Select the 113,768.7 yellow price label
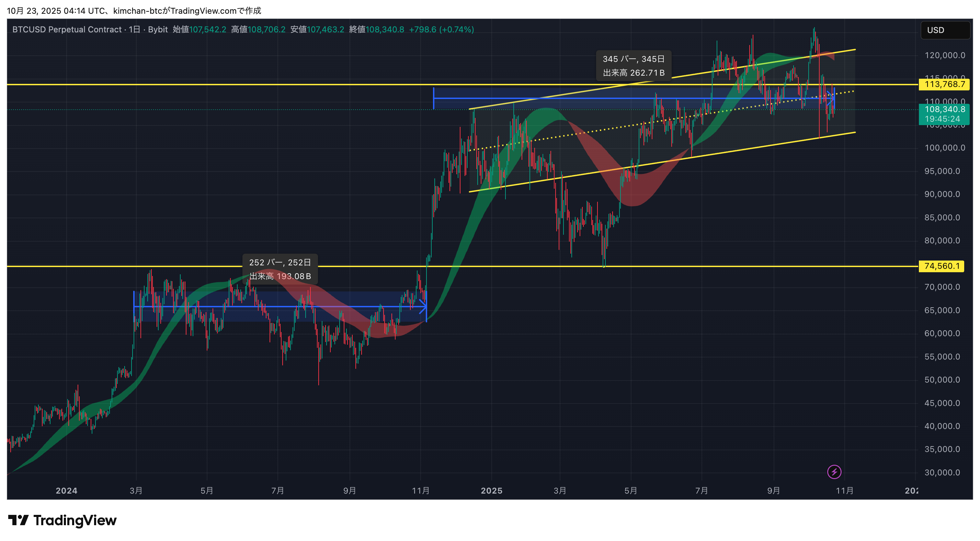The width and height of the screenshot is (980, 541). point(944,84)
